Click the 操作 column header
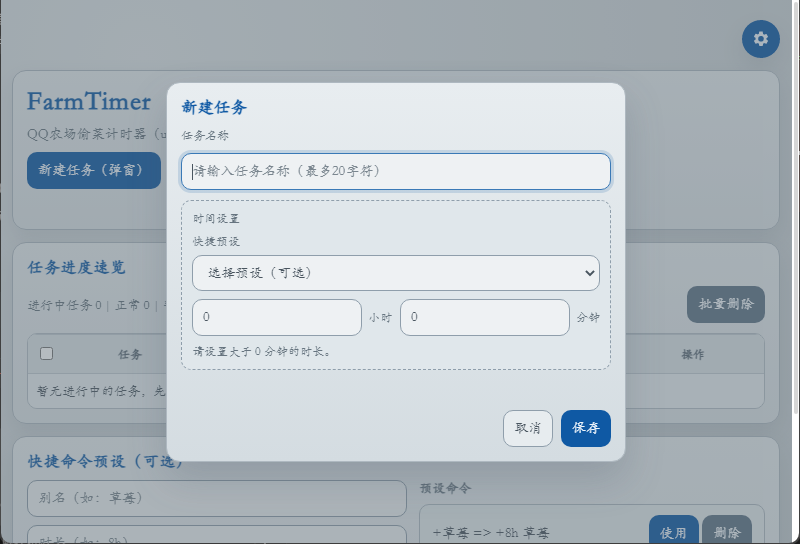The height and width of the screenshot is (544, 800). (x=693, y=354)
